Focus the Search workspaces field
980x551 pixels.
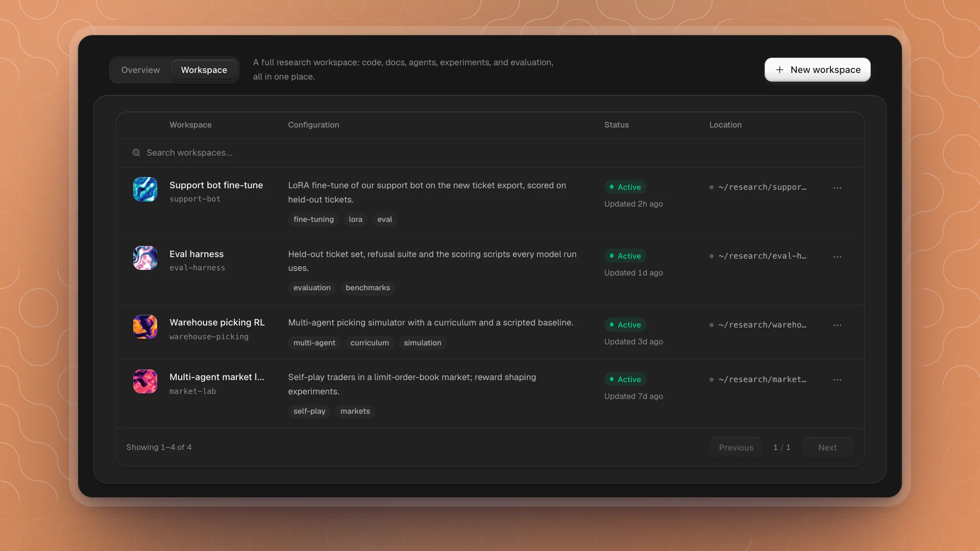click(x=490, y=153)
